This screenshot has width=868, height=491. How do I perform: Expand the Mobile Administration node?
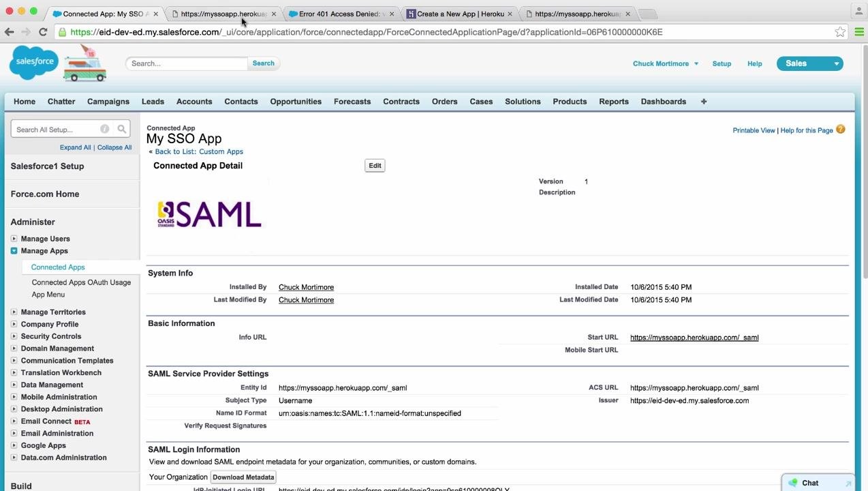point(14,397)
